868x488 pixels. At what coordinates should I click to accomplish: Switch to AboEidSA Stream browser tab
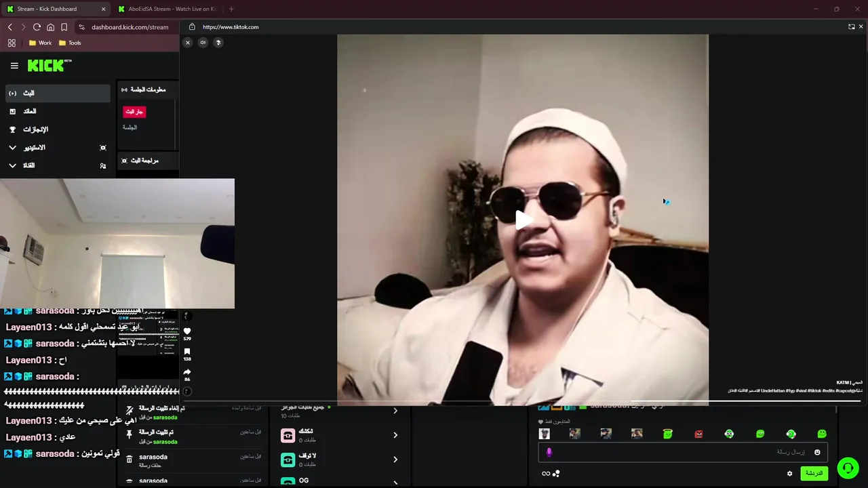click(x=167, y=9)
